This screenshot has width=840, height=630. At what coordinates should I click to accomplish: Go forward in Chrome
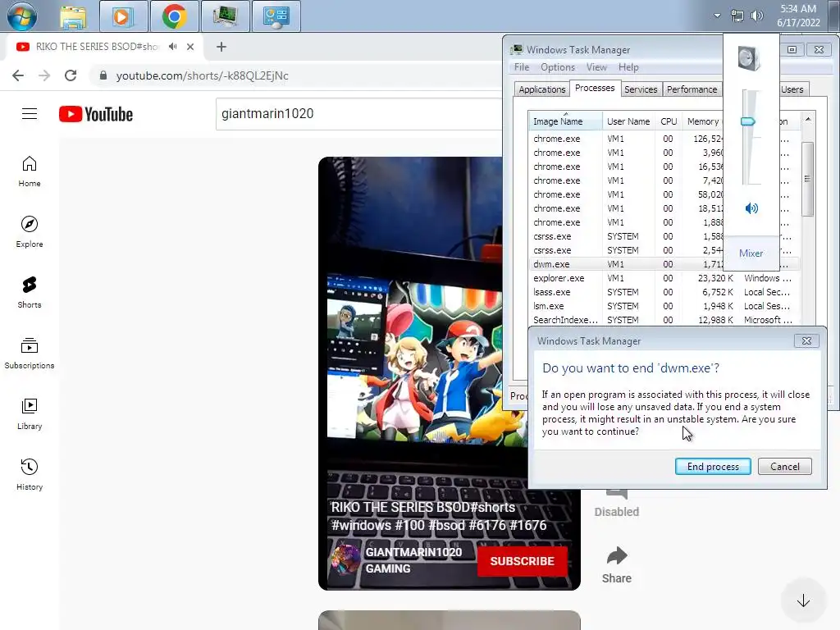click(44, 75)
